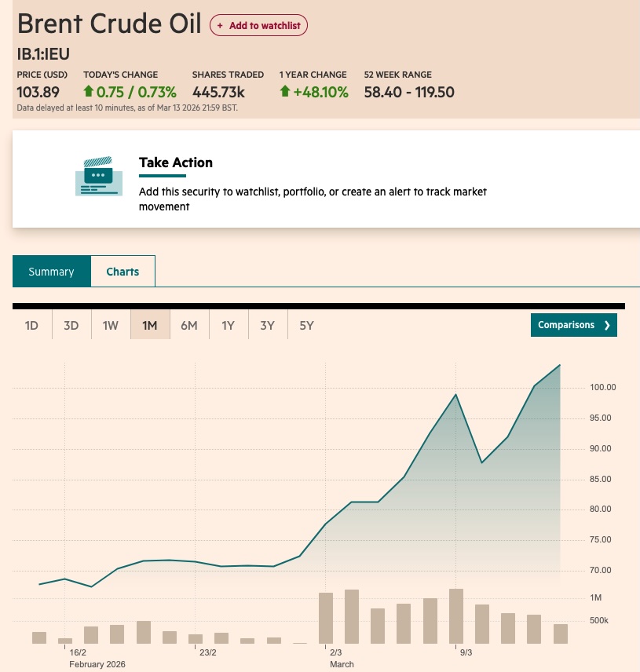640x672 pixels.
Task: Select the Summary tab
Action: tap(51, 272)
